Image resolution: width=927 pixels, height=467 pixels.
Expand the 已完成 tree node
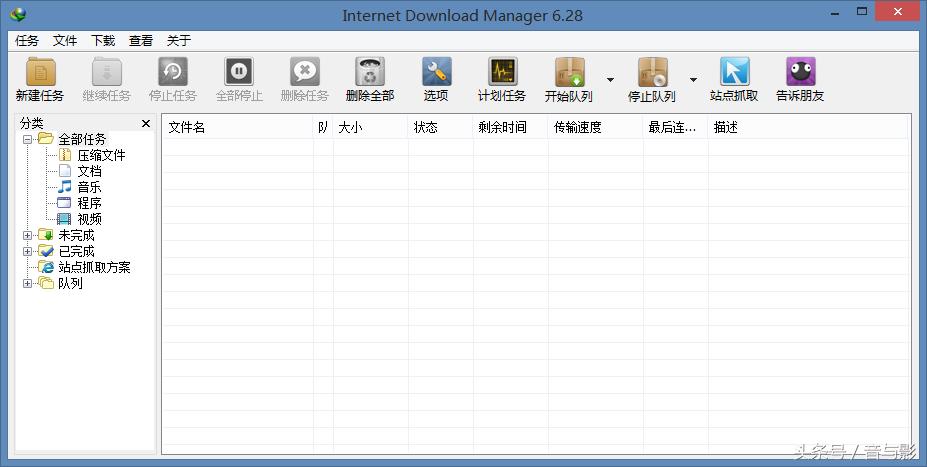click(x=27, y=251)
